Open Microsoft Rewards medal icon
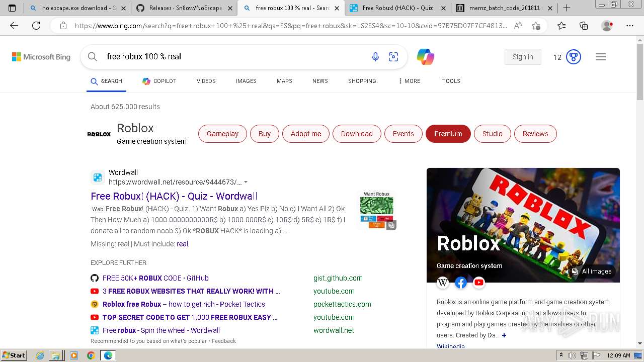The height and width of the screenshot is (362, 644). pos(574,57)
